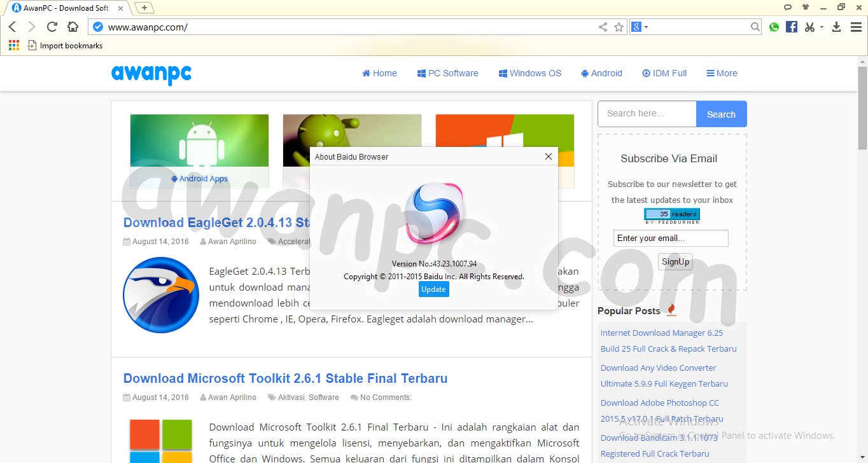Click the EagleGet eagle logo thumbnail
868x463 pixels.
point(161,294)
